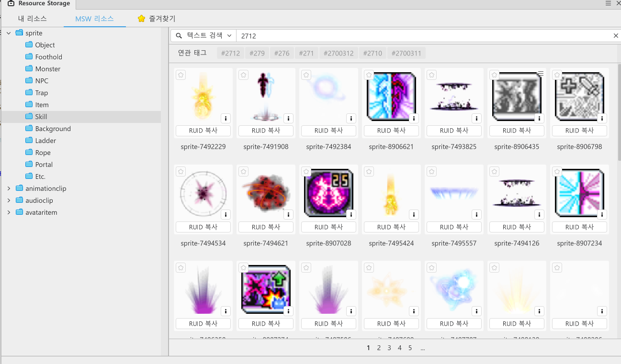Click the hamburger menu on sprite-8906435
621x364 pixels.
[541, 73]
